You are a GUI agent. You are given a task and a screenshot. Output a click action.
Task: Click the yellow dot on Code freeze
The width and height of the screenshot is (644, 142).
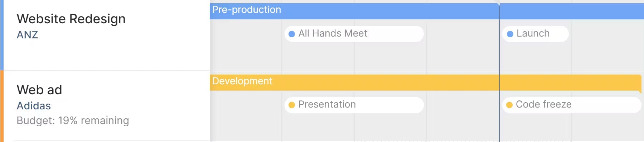(x=509, y=105)
